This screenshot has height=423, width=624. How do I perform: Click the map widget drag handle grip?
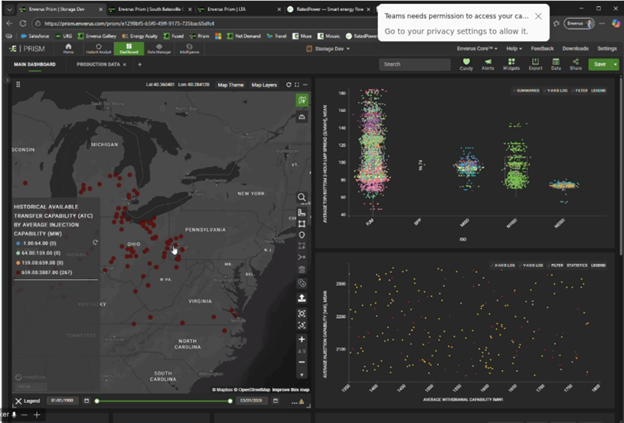tap(18, 84)
